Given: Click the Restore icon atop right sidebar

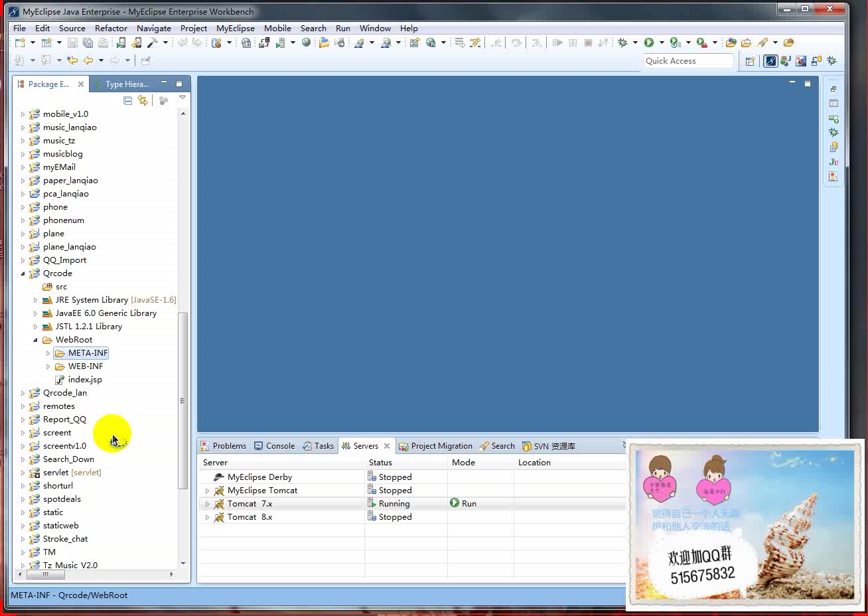Looking at the screenshot, I should click(833, 89).
